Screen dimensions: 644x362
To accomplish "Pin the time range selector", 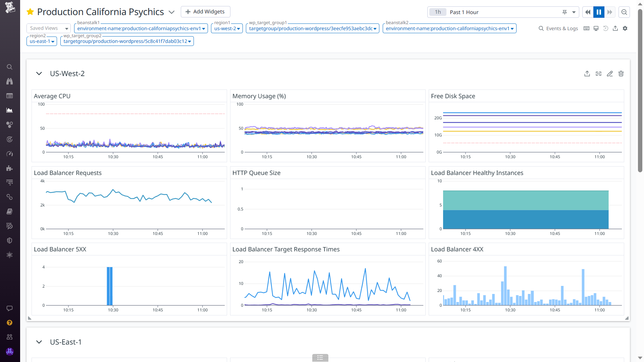I will pyautogui.click(x=565, y=12).
